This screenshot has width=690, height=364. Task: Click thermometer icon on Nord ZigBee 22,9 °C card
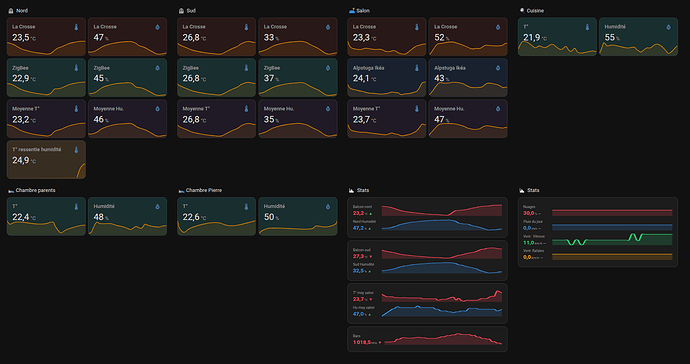[76, 68]
